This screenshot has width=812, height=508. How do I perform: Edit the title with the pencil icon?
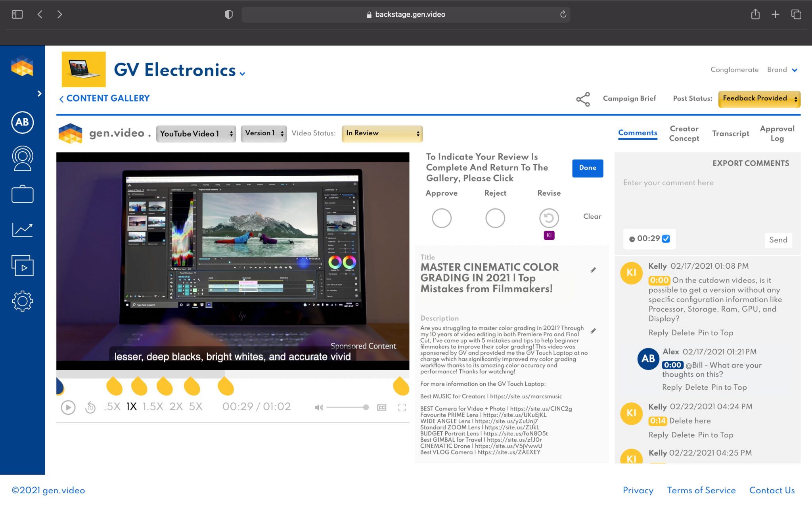coord(593,270)
